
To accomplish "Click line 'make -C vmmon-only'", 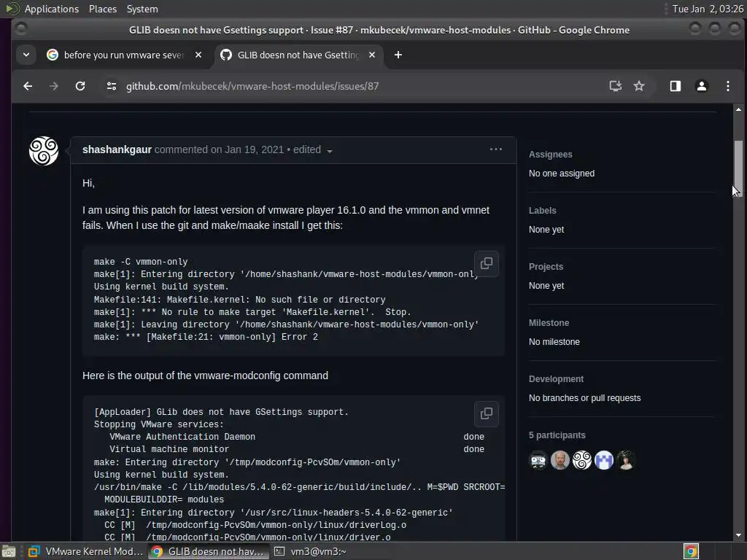I will (141, 262).
